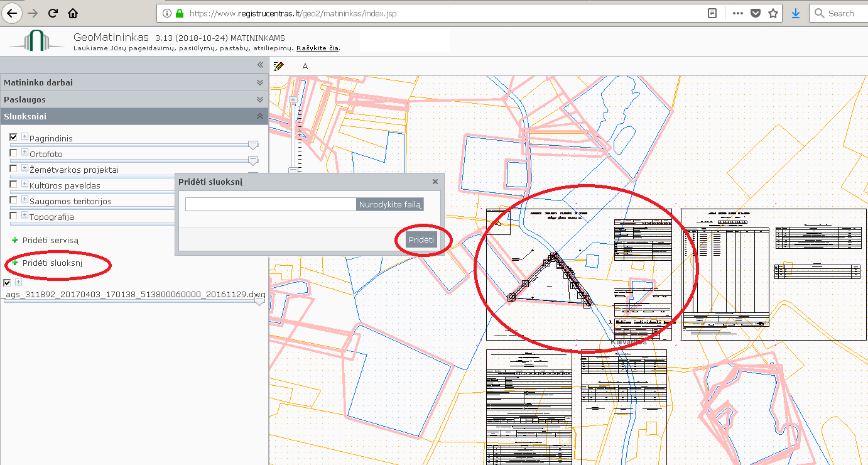The image size is (868, 465).
Task: Click the GeoMatininkas logo
Action: [x=36, y=40]
